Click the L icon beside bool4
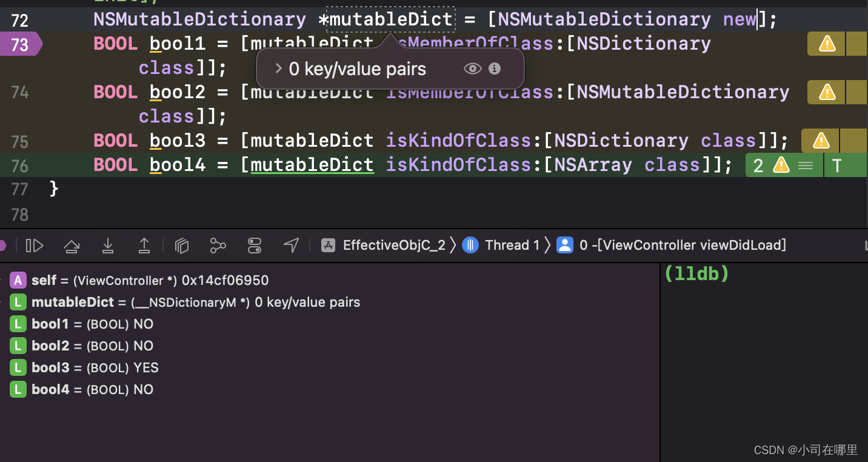The image size is (868, 462). point(18,389)
